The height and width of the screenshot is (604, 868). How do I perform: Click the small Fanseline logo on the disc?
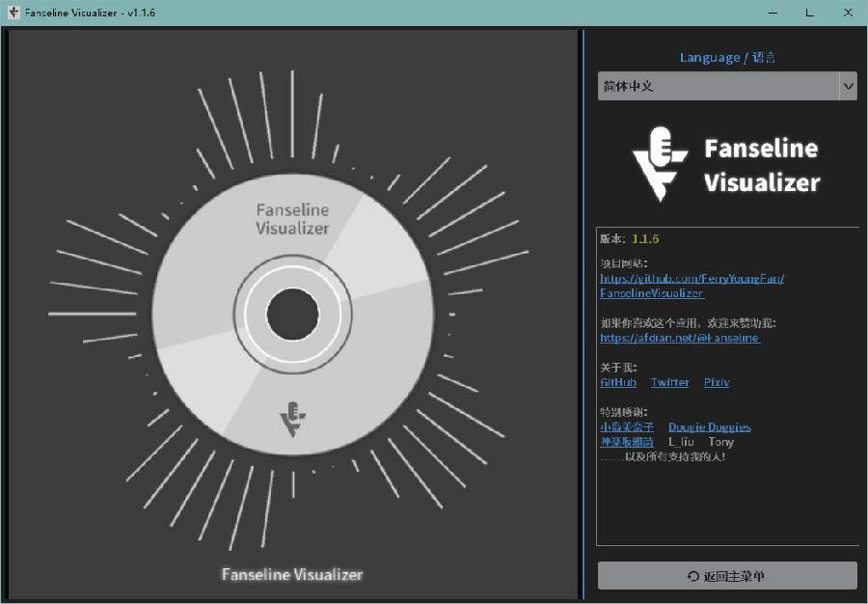click(292, 415)
